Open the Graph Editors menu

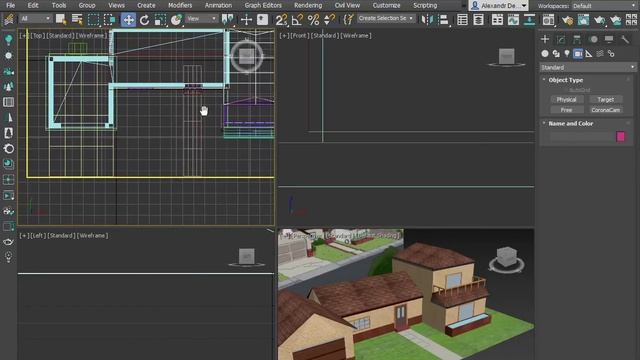pyautogui.click(x=263, y=5)
